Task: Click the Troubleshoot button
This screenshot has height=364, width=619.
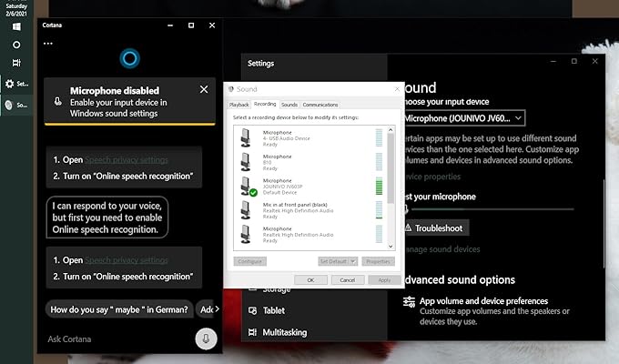Action: pyautogui.click(x=433, y=227)
